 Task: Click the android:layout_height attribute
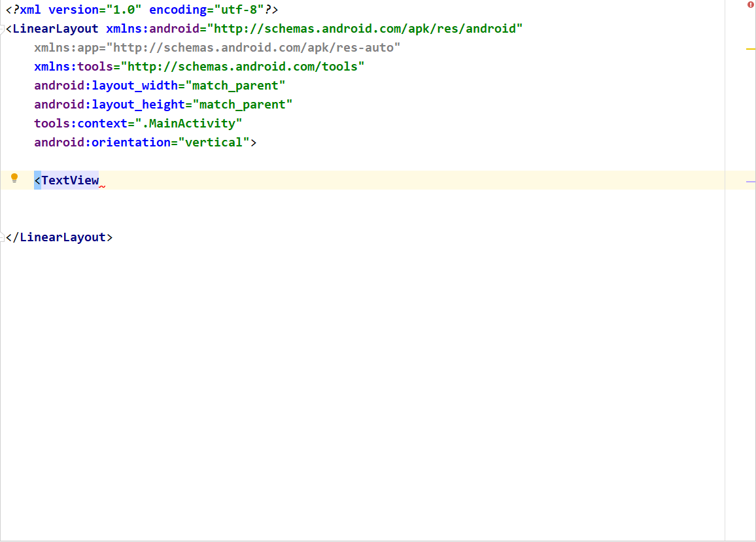coord(163,105)
